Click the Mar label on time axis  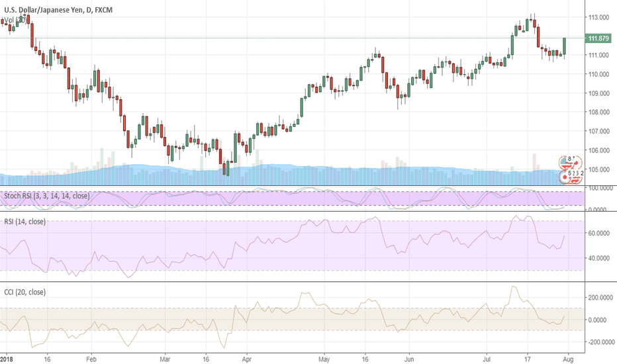pos(165,359)
